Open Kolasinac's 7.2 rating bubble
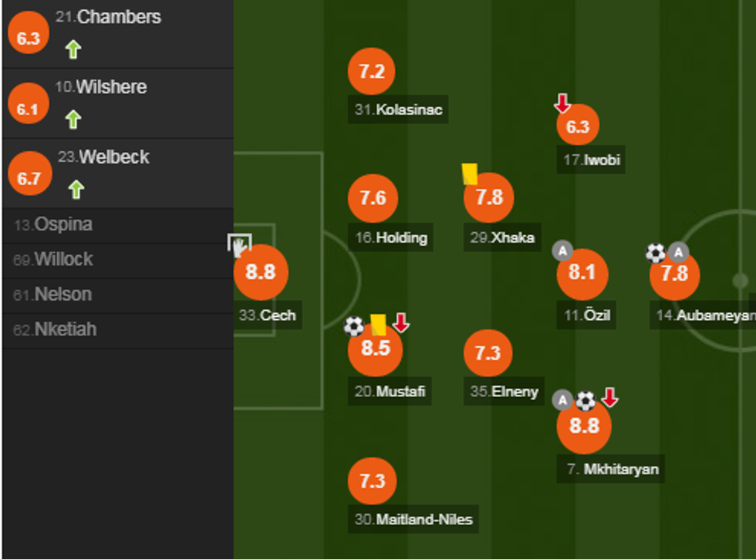The image size is (756, 559). click(372, 72)
